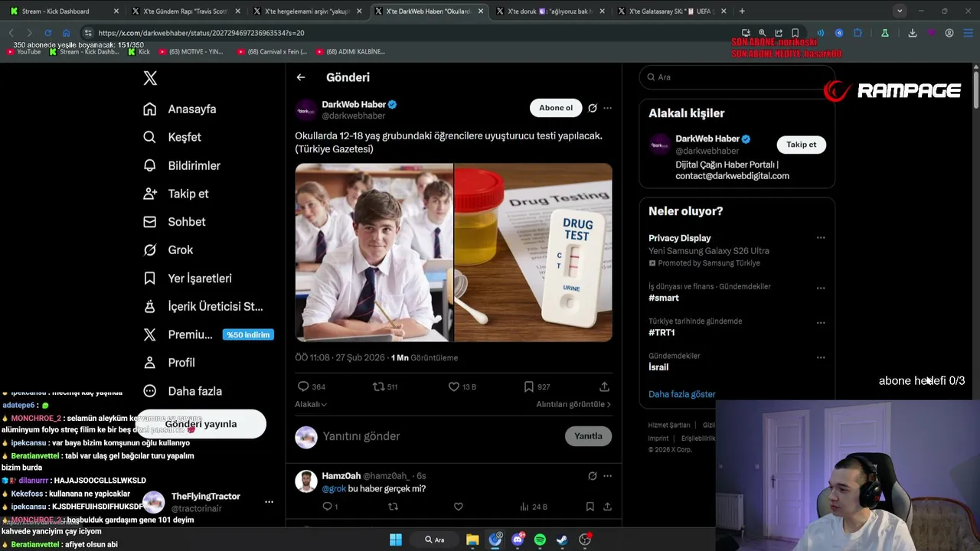This screenshot has height=551, width=980.
Task: Click Abone ol button
Action: click(556, 108)
